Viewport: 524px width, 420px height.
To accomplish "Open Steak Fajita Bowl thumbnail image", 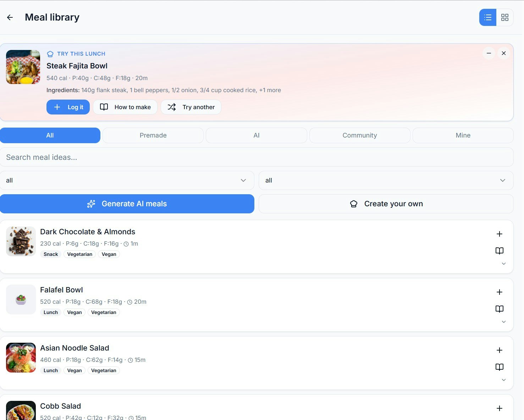I will pos(23,67).
